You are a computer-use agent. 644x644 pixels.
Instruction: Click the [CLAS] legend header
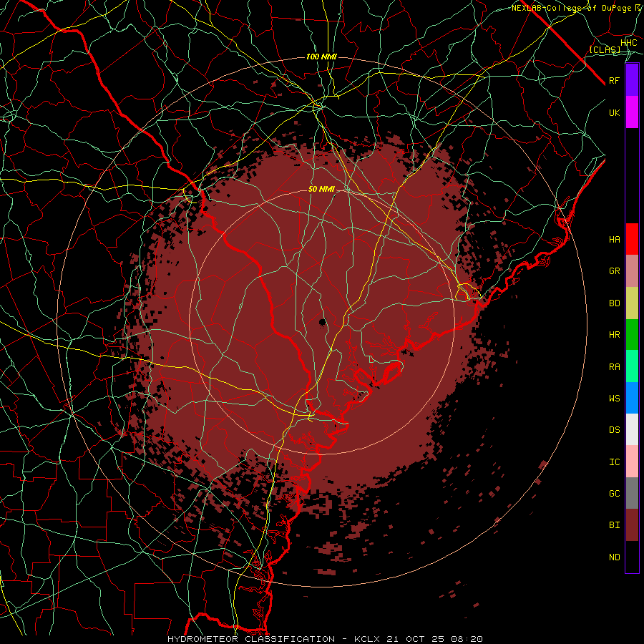605,50
